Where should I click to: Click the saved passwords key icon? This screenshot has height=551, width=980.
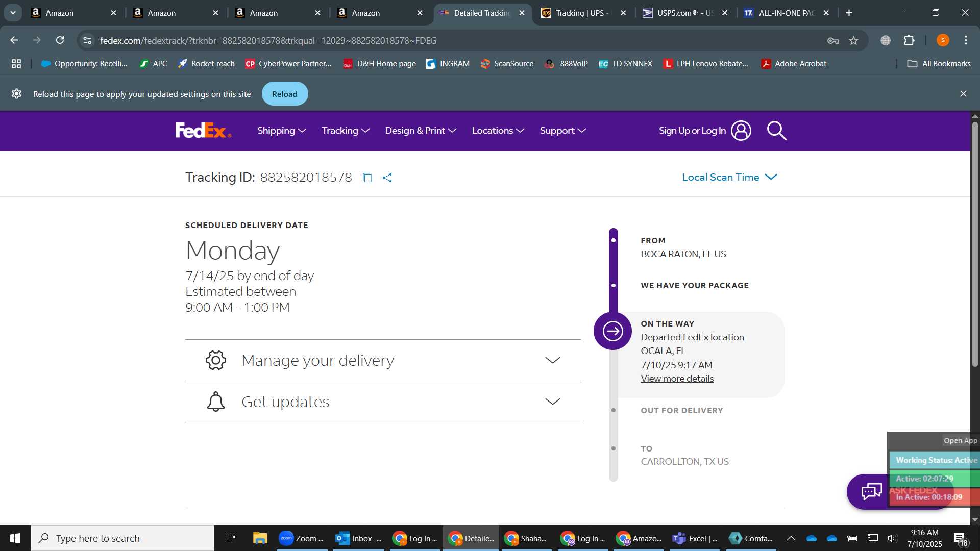pyautogui.click(x=833, y=41)
